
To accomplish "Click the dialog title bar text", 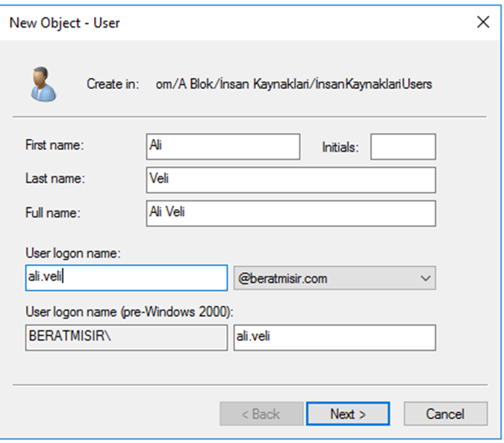I will (x=64, y=22).
